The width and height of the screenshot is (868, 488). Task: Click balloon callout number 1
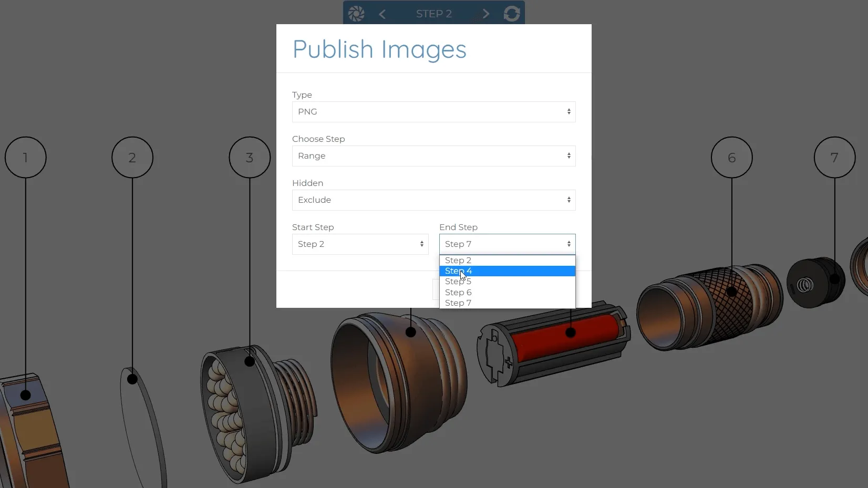click(26, 158)
